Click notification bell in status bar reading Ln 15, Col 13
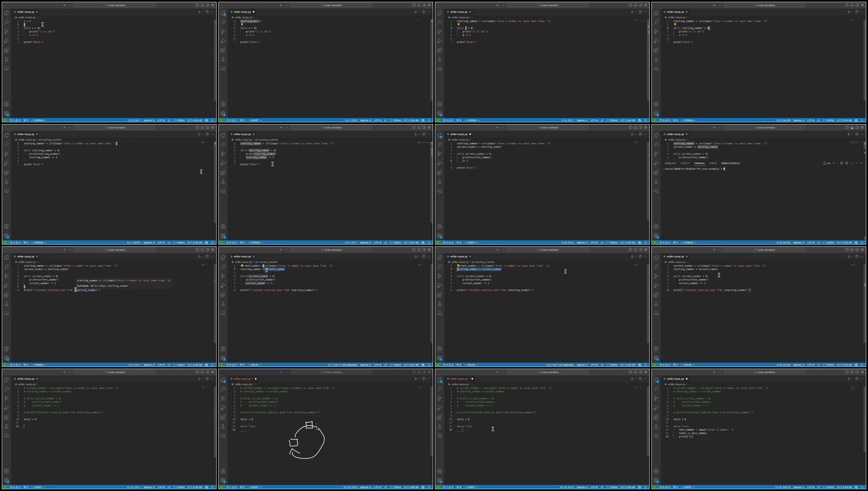Viewport: 868px width, 491px height. [x=862, y=487]
